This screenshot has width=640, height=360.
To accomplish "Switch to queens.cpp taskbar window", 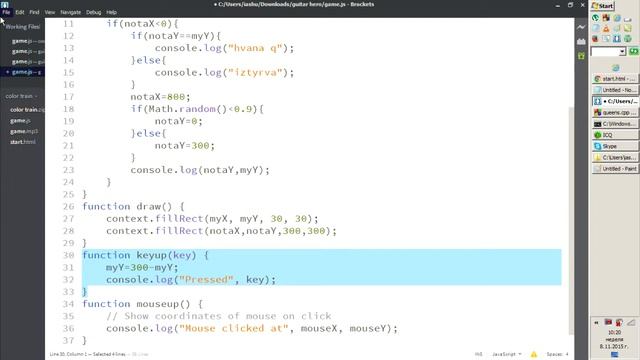I will tap(615, 112).
